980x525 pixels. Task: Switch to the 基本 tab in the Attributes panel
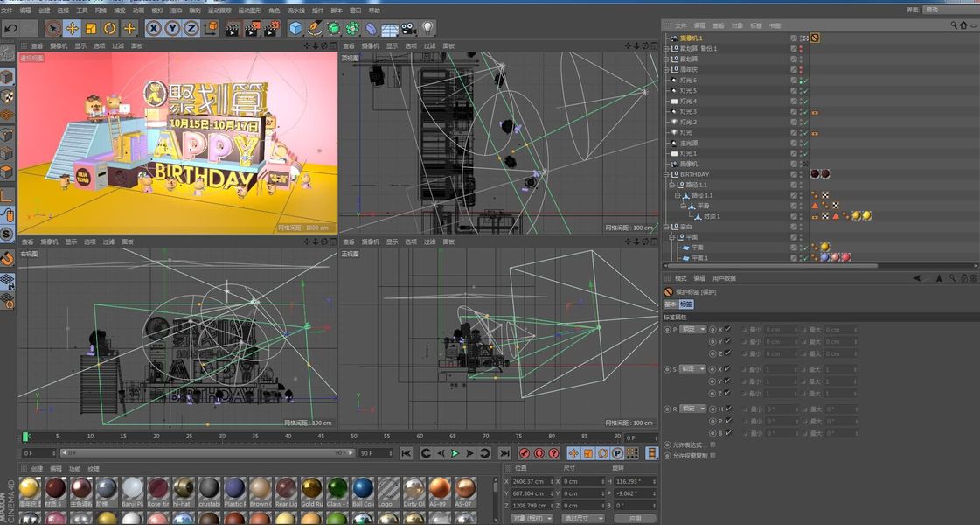[x=670, y=304]
